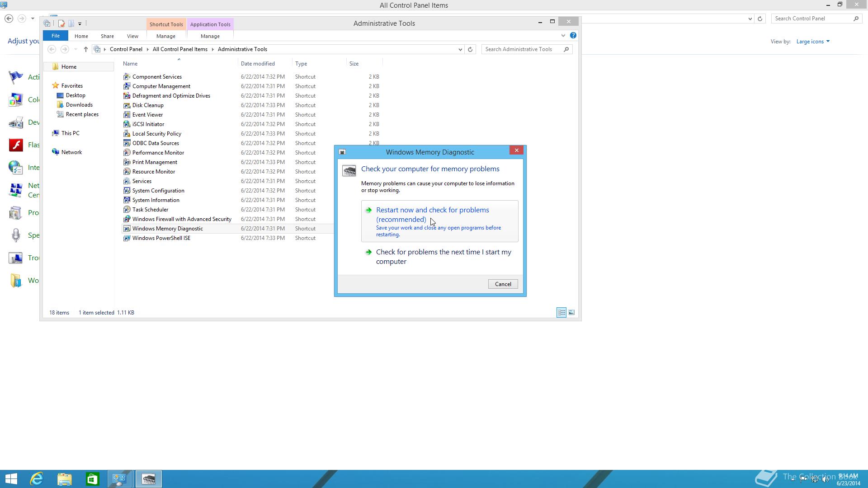Open Manage tab under Application Tools

(x=210, y=36)
